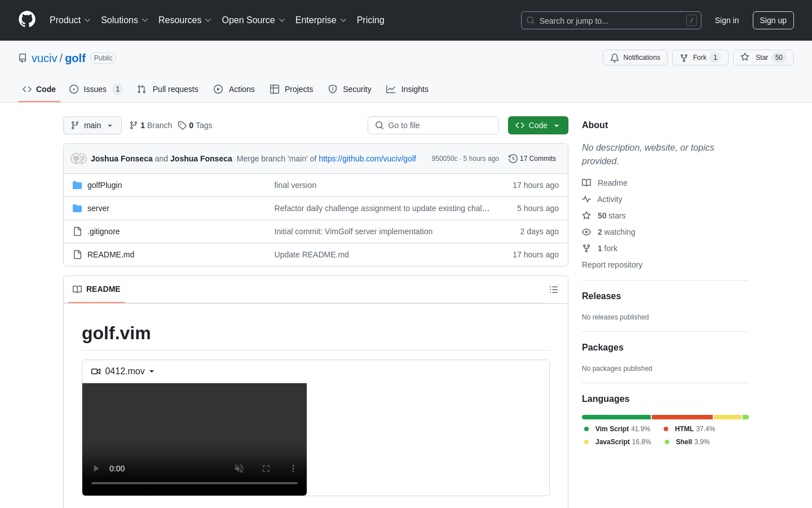Click the search magnifier icon
The width and height of the screenshot is (812, 508).
(531, 20)
